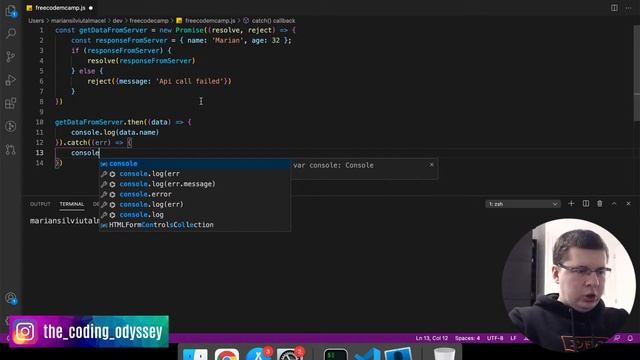Click 'console.log(data.name)' on line 11
Screen dimensions: 640x360
point(115,132)
